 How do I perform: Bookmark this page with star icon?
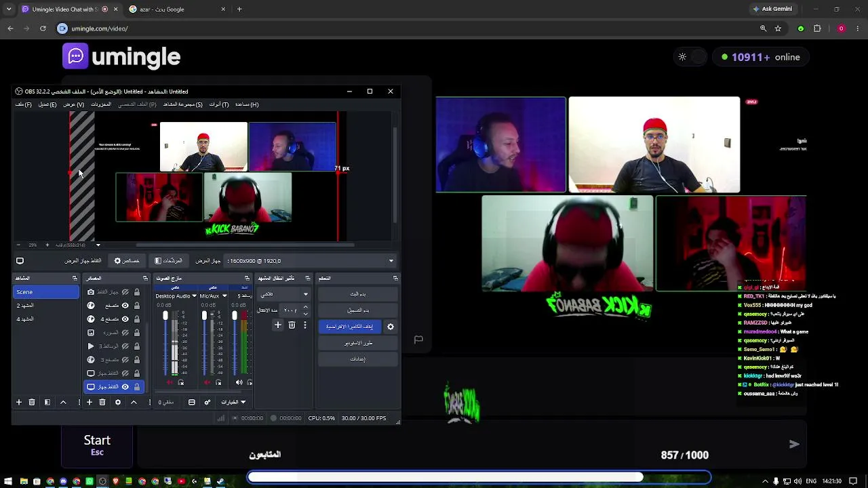778,28
